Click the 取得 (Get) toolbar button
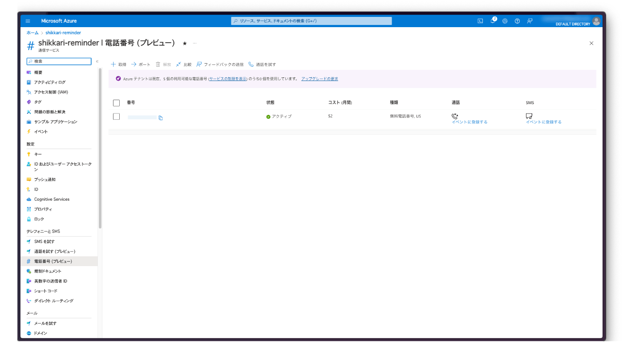Image resolution: width=623 pixels, height=364 pixels. 118,65
